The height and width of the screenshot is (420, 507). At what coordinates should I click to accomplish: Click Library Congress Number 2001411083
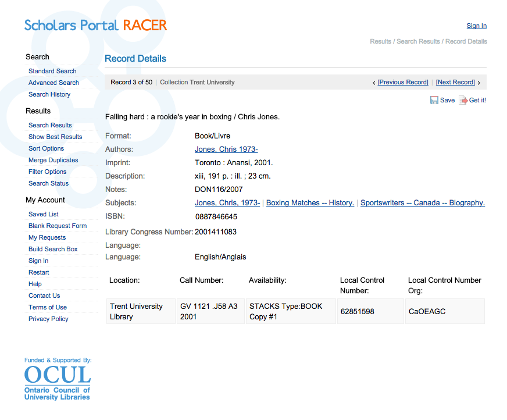click(x=216, y=232)
